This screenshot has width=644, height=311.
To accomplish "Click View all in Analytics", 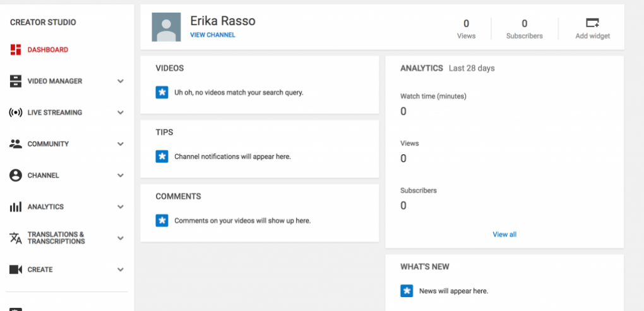I will [x=504, y=235].
